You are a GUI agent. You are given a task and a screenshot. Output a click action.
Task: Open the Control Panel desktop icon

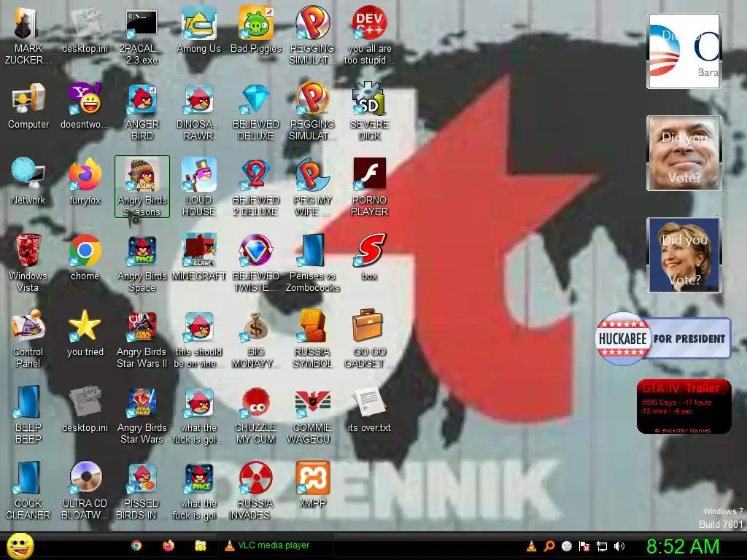click(28, 339)
